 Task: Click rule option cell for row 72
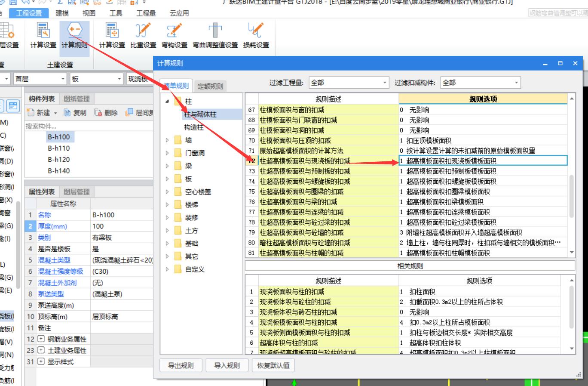(x=483, y=161)
